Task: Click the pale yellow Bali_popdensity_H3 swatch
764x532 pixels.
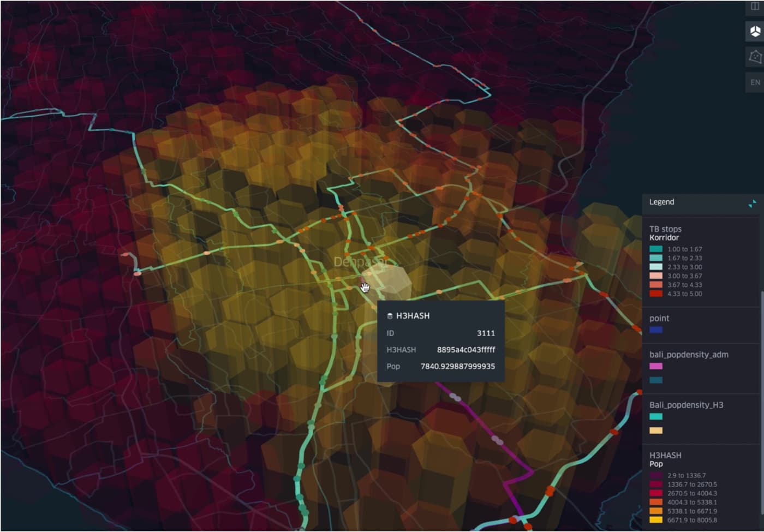Action: tap(656, 431)
